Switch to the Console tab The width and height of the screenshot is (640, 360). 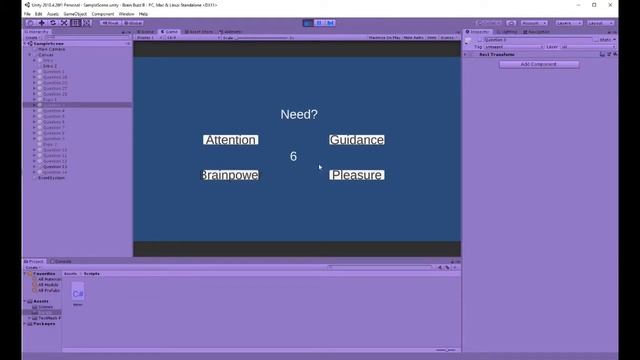click(x=60, y=261)
